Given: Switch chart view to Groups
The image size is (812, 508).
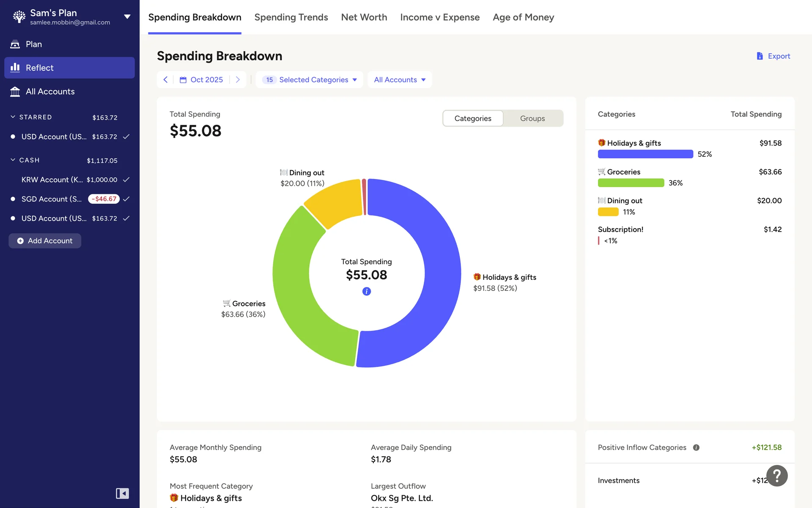Looking at the screenshot, I should pyautogui.click(x=532, y=119).
